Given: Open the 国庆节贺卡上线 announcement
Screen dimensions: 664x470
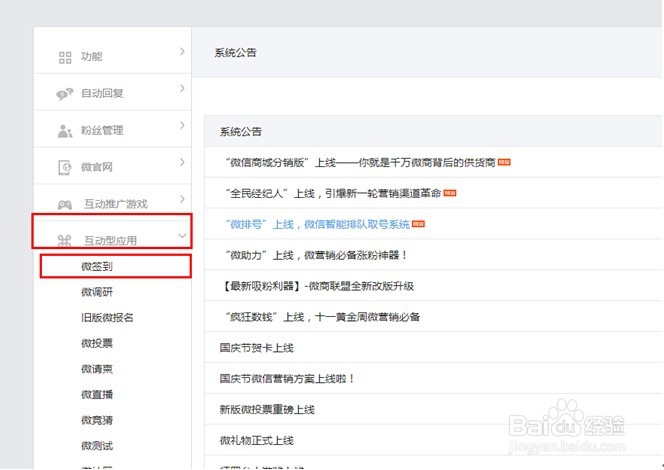Looking at the screenshot, I should pos(257,348).
